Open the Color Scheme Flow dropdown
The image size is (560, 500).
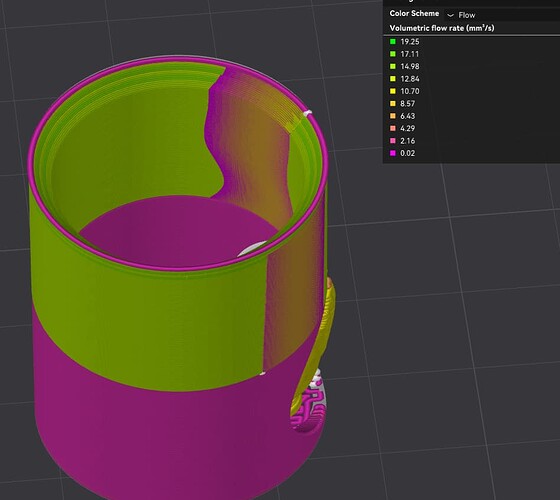coord(502,15)
